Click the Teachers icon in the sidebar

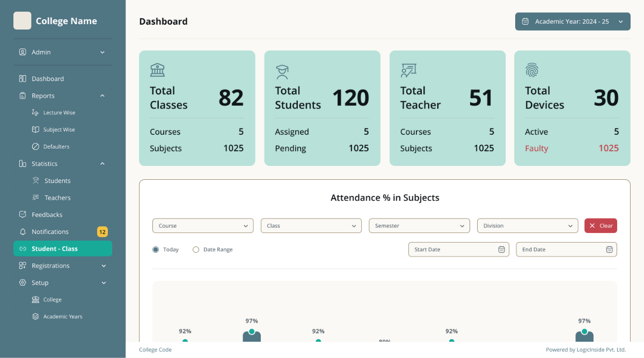tap(35, 198)
